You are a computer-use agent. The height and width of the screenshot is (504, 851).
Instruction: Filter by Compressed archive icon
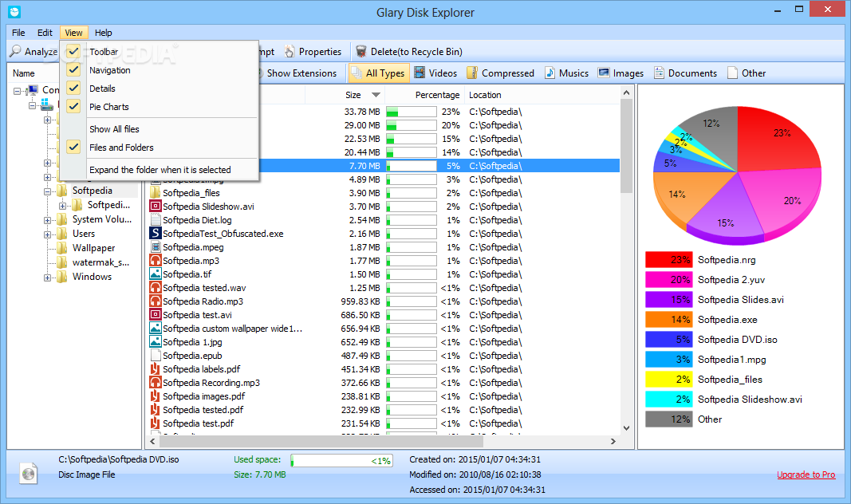(472, 73)
